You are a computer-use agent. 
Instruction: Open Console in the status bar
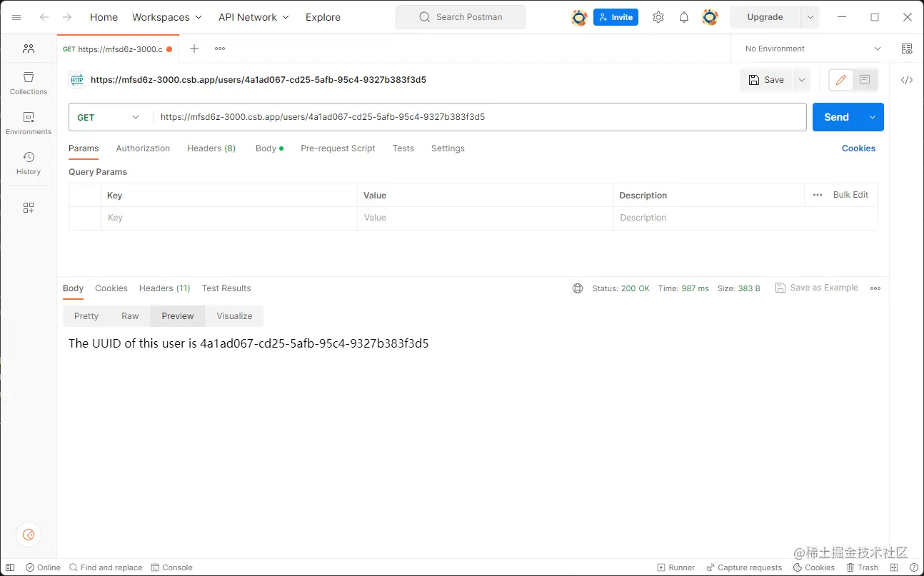171,567
